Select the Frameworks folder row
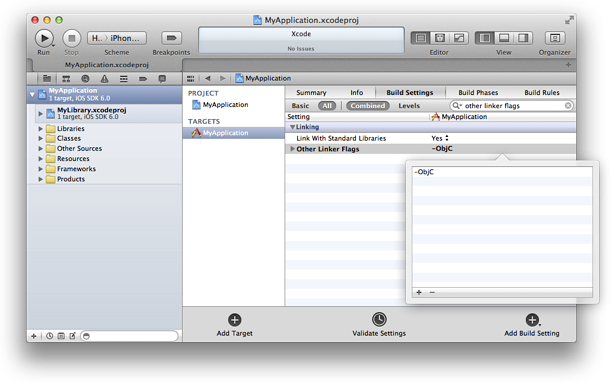 105,169
